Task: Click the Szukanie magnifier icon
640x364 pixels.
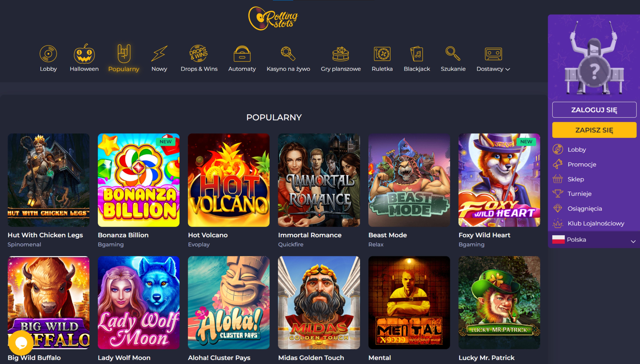Action: pyautogui.click(x=453, y=53)
